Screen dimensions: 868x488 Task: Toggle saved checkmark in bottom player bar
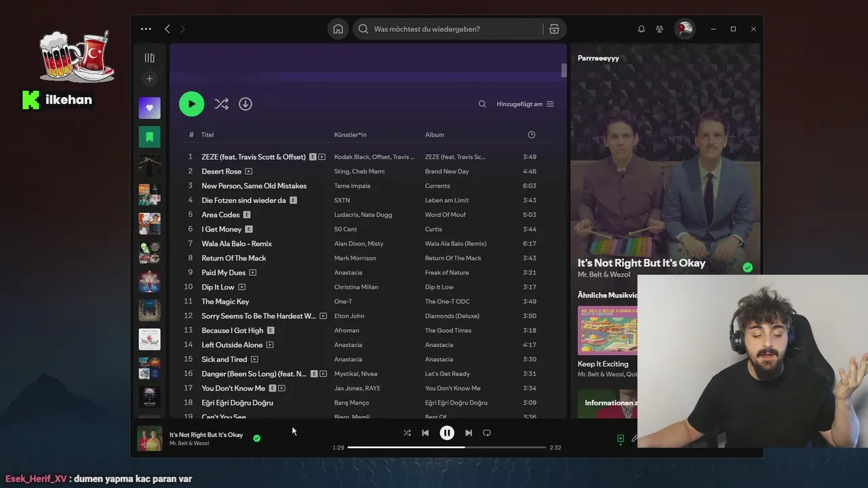(256, 439)
